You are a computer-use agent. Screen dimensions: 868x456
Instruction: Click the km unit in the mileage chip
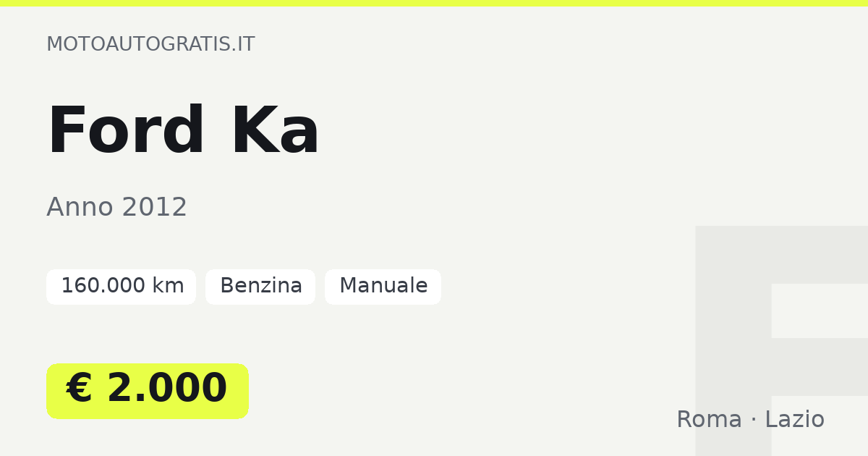[168, 287]
